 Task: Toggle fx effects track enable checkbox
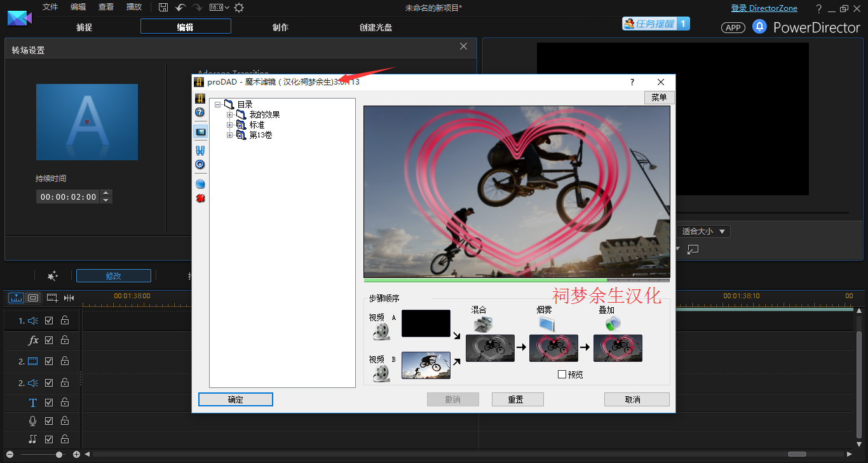49,340
